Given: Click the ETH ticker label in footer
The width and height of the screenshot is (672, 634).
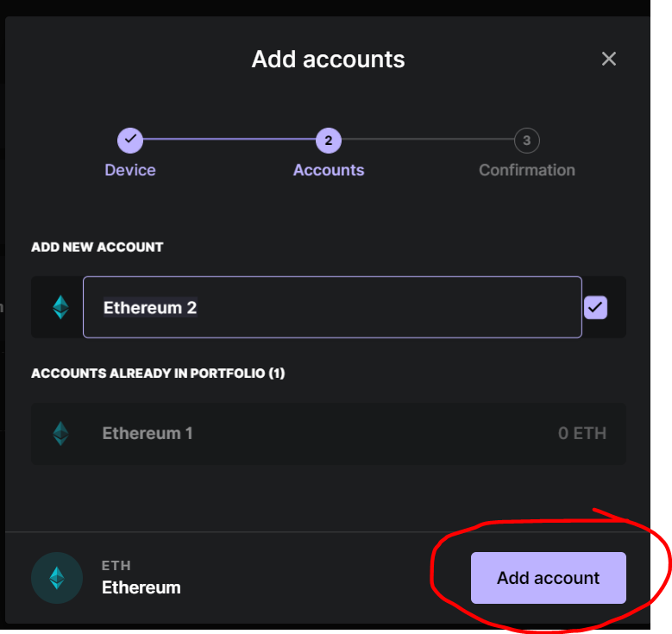Looking at the screenshot, I should [116, 565].
